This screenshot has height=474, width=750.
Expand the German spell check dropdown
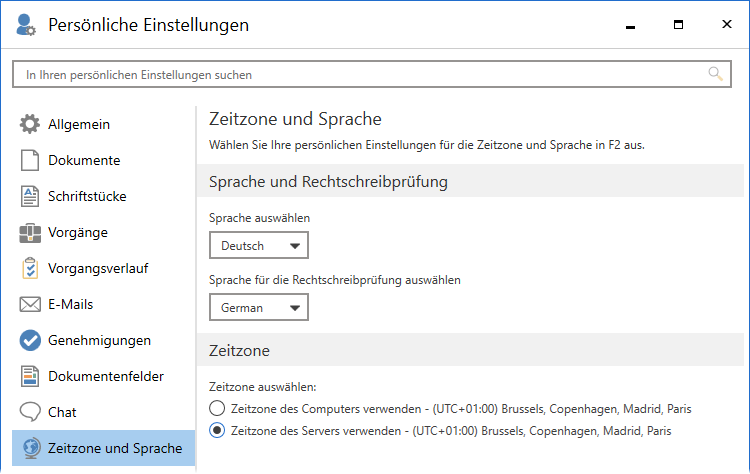pyautogui.click(x=259, y=307)
